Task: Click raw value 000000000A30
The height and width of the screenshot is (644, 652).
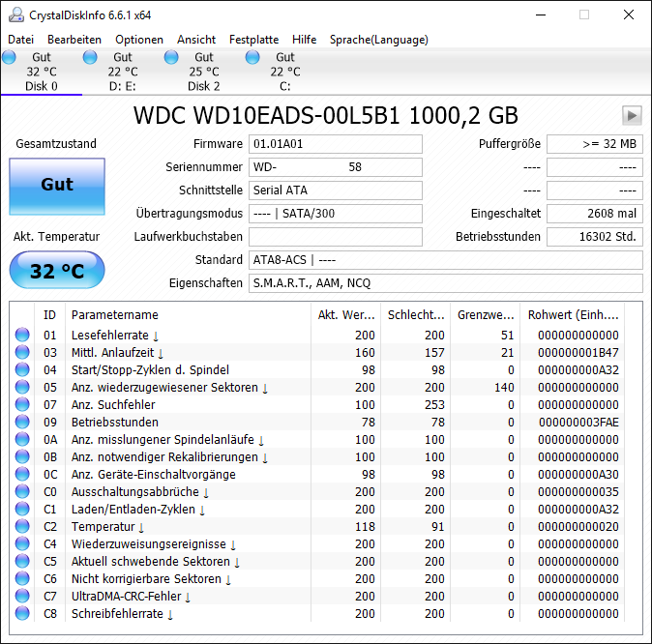Action: click(x=578, y=475)
